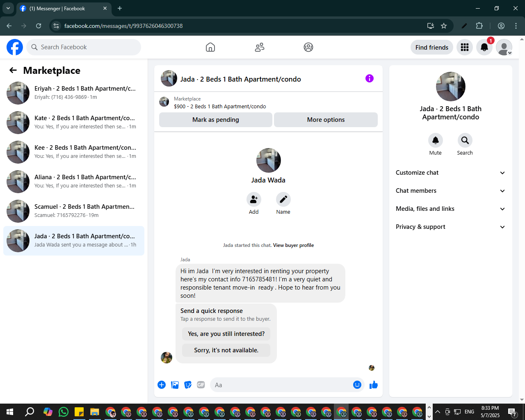Bookmark this page with star icon
The height and width of the screenshot is (420, 525).
tap(444, 26)
